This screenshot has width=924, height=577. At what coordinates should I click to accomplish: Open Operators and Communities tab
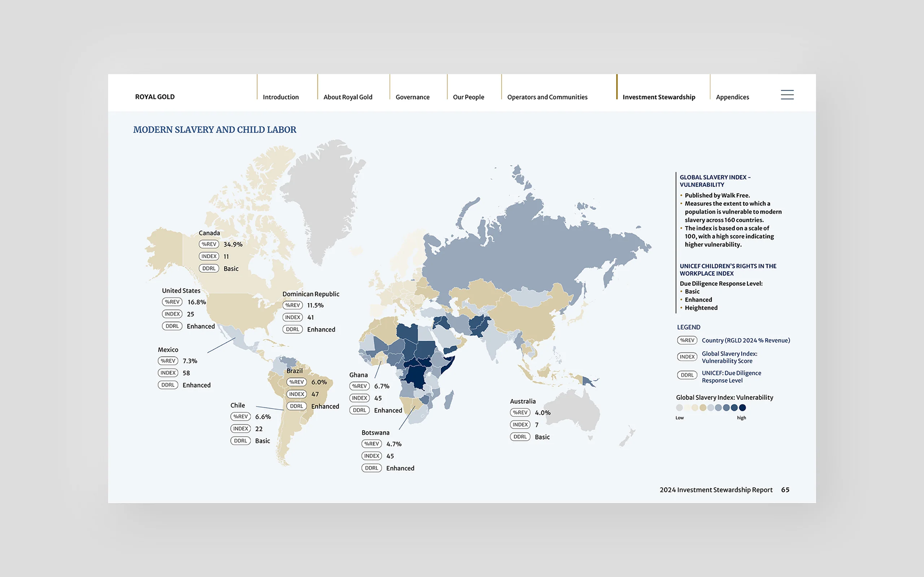click(x=547, y=97)
